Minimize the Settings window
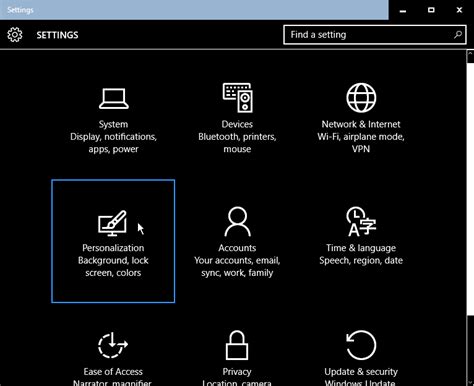 click(403, 10)
